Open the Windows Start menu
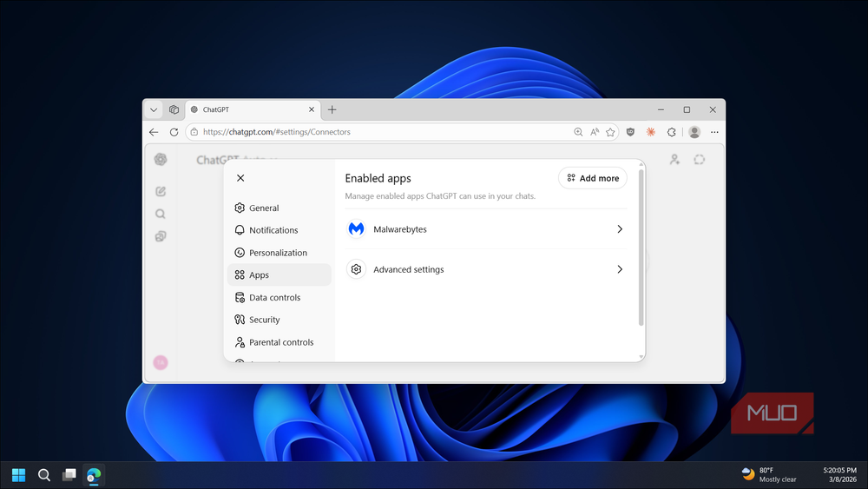 pos(19,474)
